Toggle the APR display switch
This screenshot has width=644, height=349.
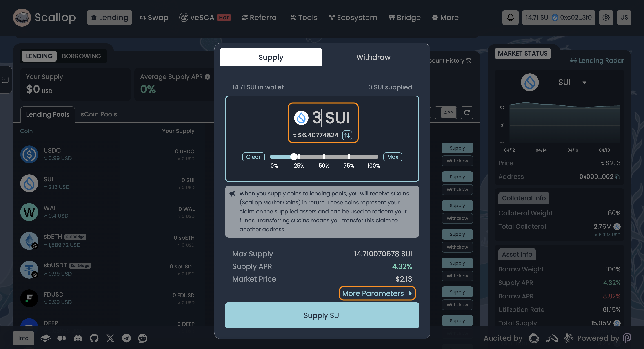tap(446, 113)
